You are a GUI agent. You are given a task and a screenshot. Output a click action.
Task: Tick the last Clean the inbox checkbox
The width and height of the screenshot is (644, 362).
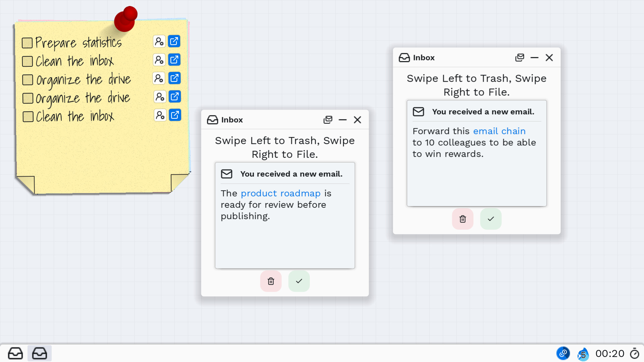point(28,117)
